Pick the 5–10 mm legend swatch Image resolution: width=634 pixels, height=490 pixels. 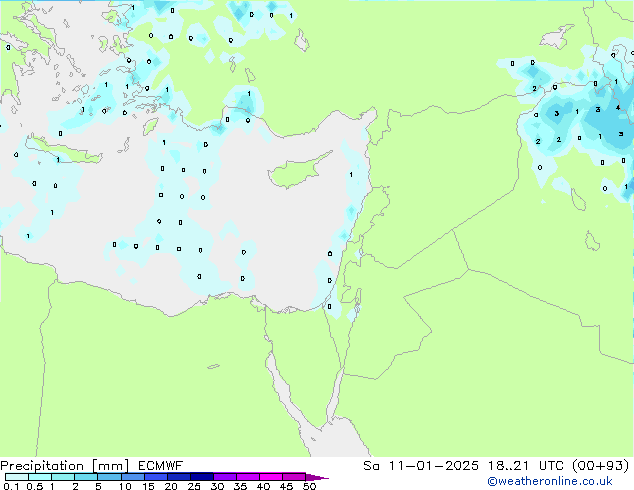[x=109, y=477]
